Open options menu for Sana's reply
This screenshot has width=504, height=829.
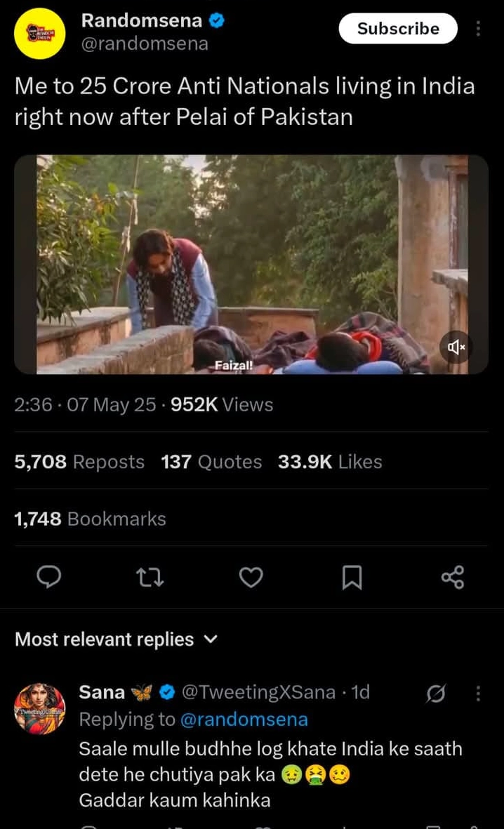click(478, 693)
